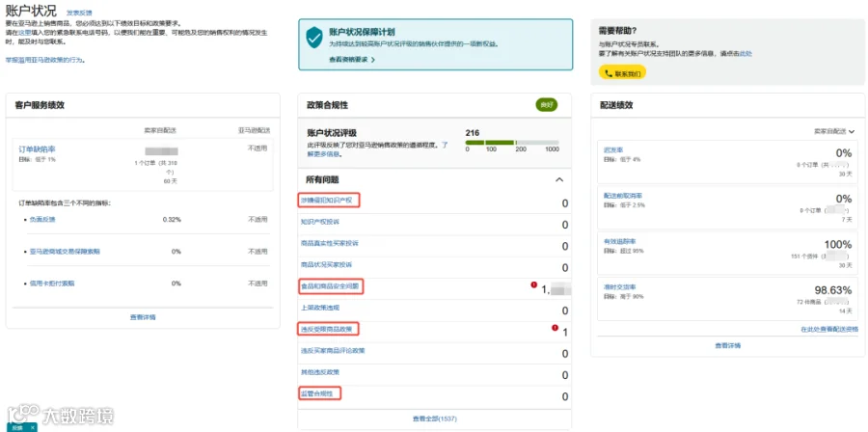Open 亚马逊商城交易保障索赔 link

(65, 252)
